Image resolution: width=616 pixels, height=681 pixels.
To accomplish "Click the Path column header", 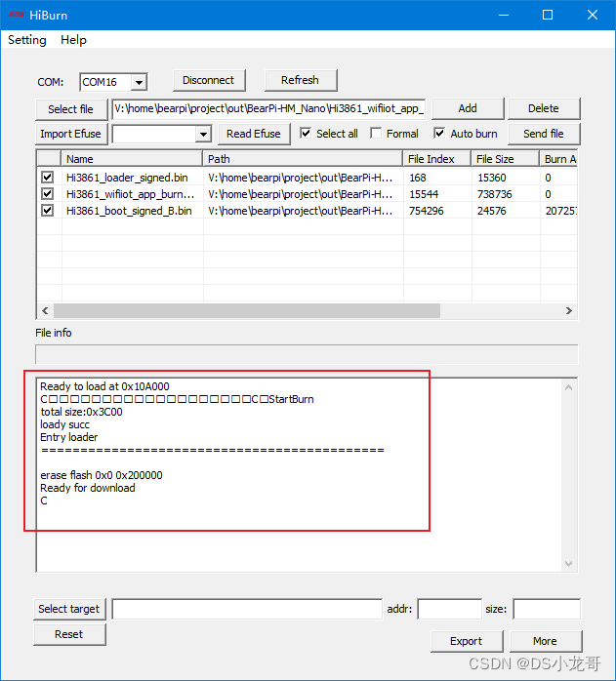I will [x=303, y=159].
